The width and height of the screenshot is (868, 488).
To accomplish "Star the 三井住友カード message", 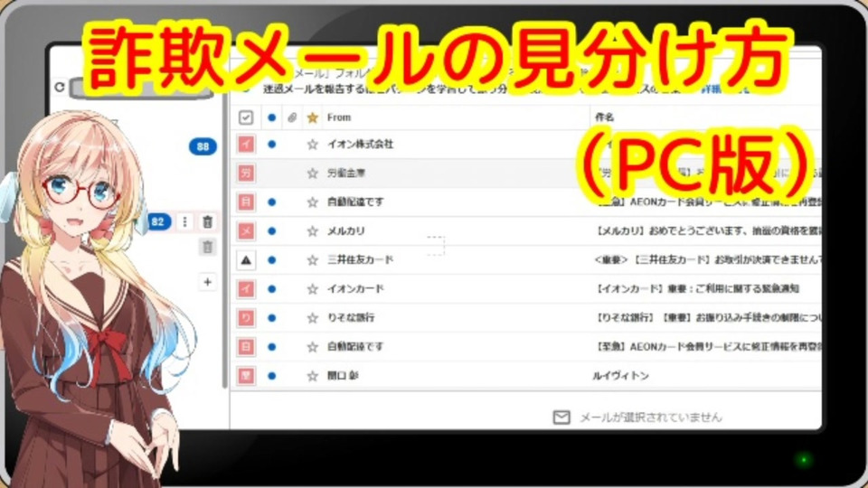I will click(312, 260).
